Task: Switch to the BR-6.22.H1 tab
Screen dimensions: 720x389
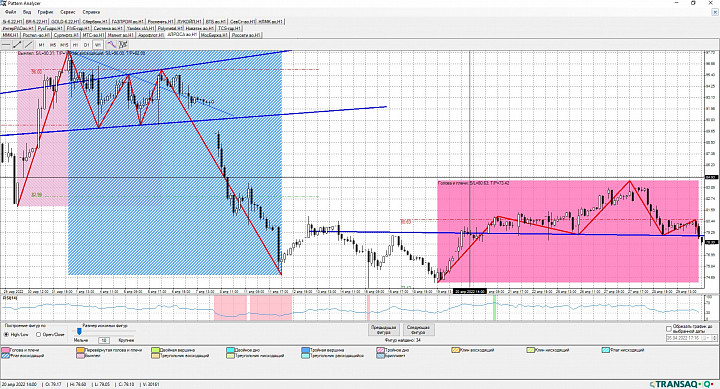Action: click(37, 22)
